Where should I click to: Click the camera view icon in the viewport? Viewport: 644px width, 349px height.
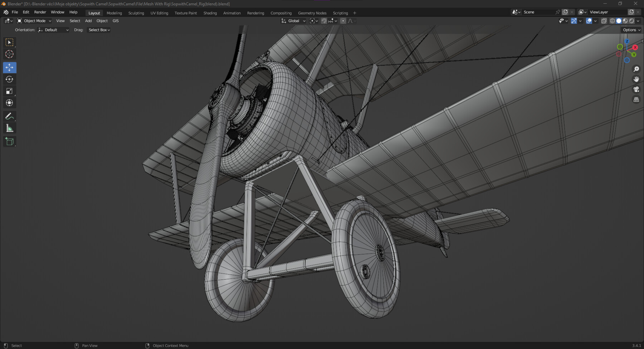tap(637, 89)
